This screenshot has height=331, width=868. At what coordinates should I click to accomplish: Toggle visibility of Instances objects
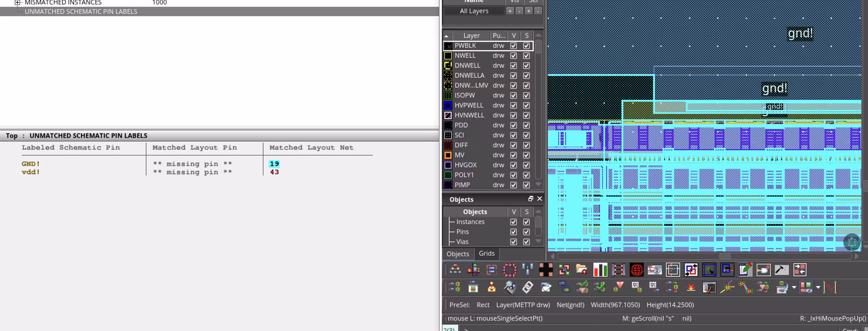513,222
